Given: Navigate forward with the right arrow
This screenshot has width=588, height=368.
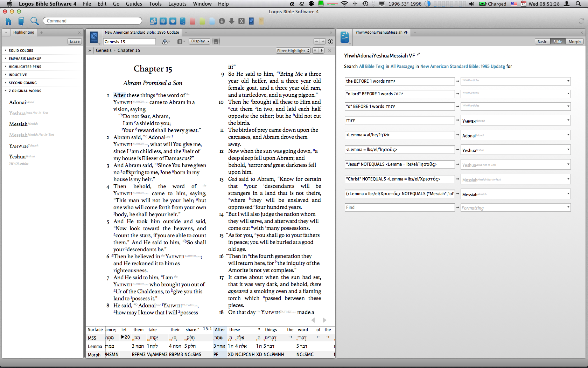Looking at the screenshot, I should 323,41.
